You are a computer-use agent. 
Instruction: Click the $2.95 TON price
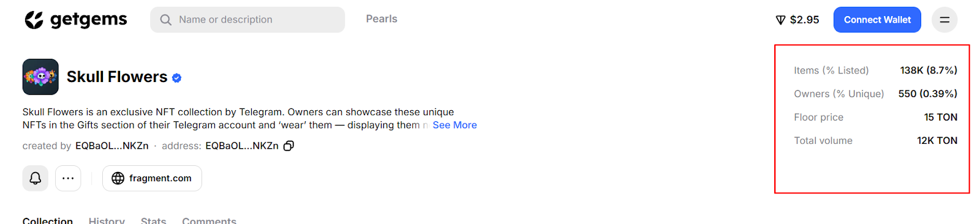[804, 20]
